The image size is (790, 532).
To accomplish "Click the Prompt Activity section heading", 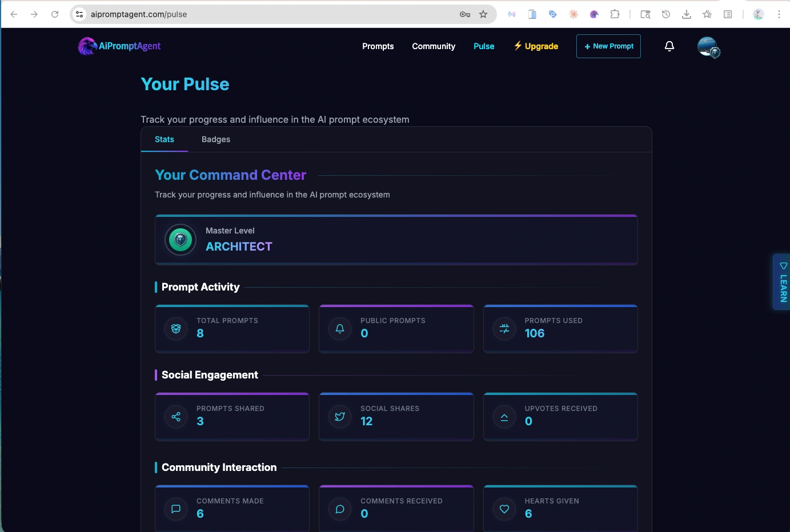I will pyautogui.click(x=200, y=287).
